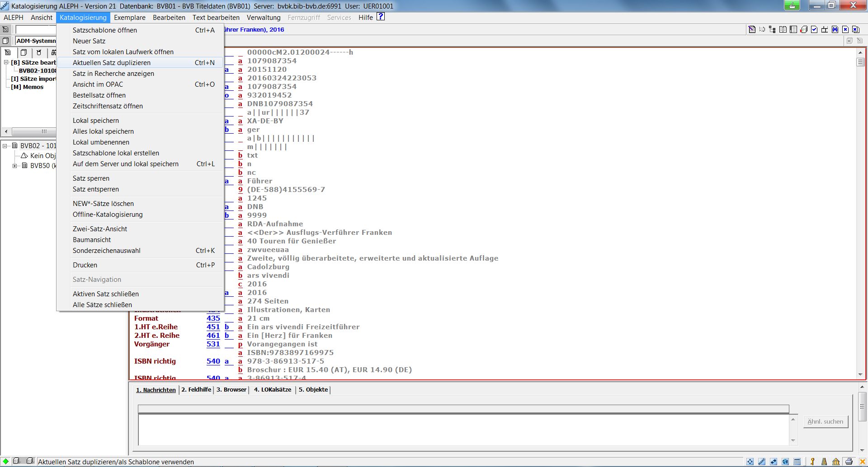Click the open book icon in top toolbar
The width and height of the screenshot is (868, 467).
click(x=783, y=29)
